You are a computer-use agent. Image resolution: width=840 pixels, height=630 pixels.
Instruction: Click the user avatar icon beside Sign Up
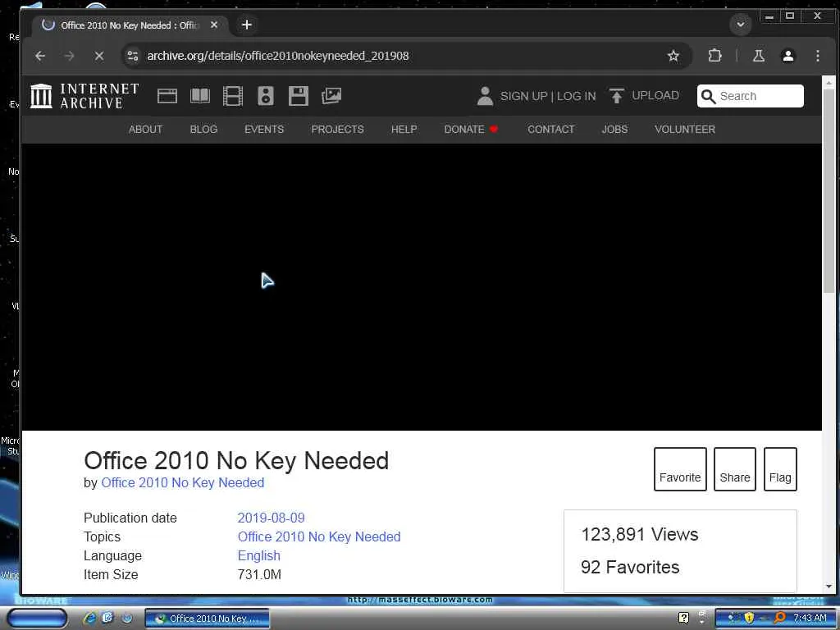point(485,97)
